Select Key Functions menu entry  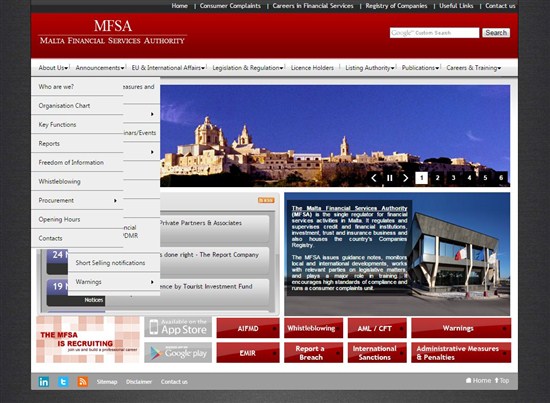coord(77,125)
